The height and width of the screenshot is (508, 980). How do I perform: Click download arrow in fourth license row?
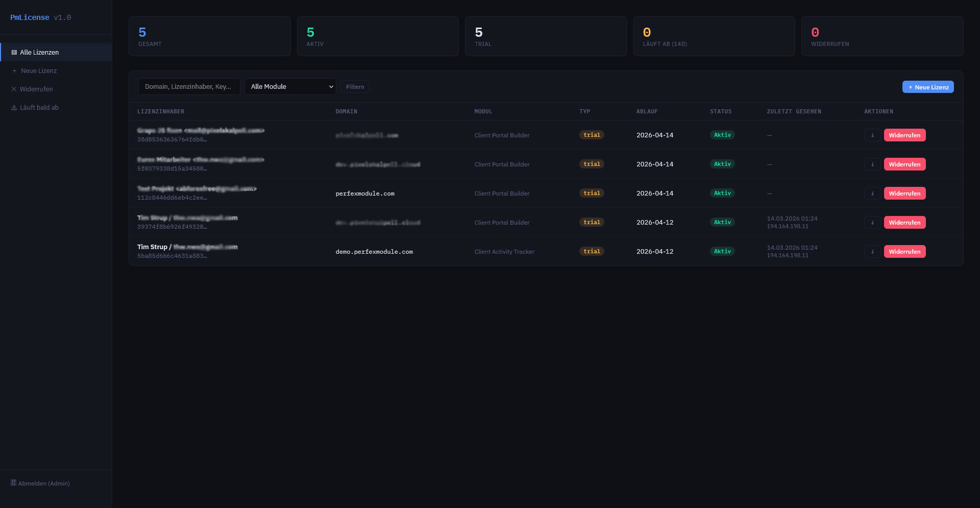(x=872, y=223)
